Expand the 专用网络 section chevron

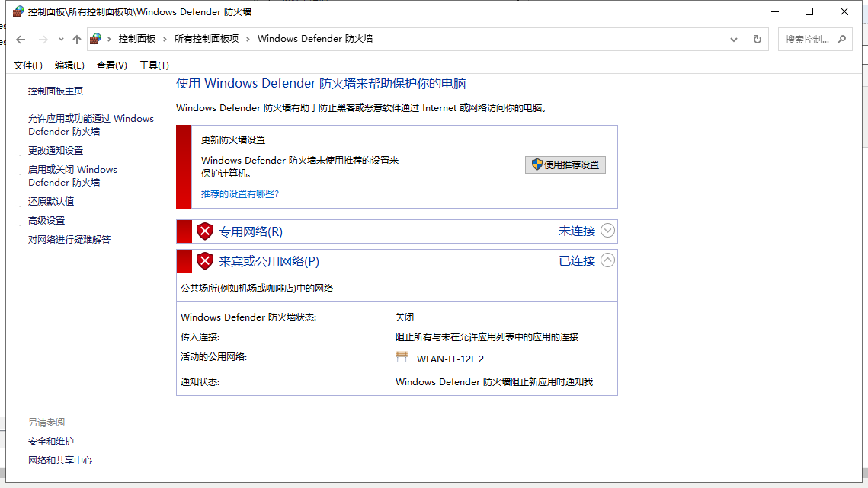607,231
